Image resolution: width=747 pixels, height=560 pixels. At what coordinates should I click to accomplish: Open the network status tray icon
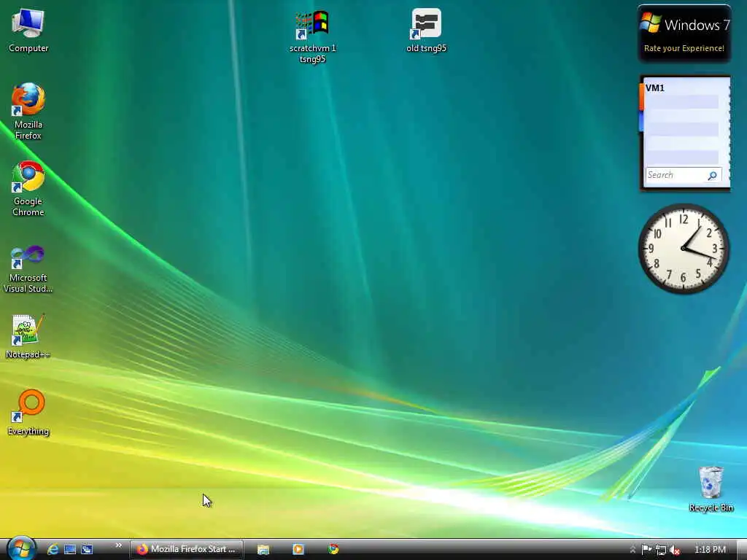tap(660, 550)
